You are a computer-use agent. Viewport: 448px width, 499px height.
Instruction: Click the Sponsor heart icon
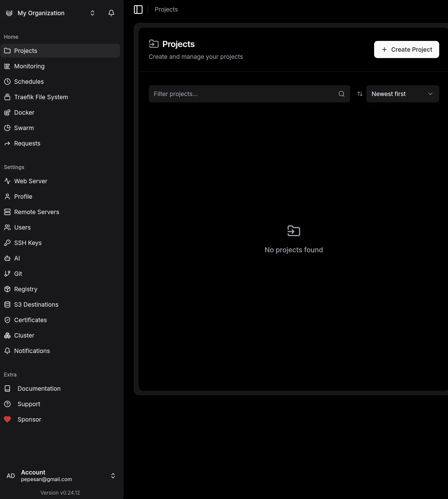tap(7, 419)
